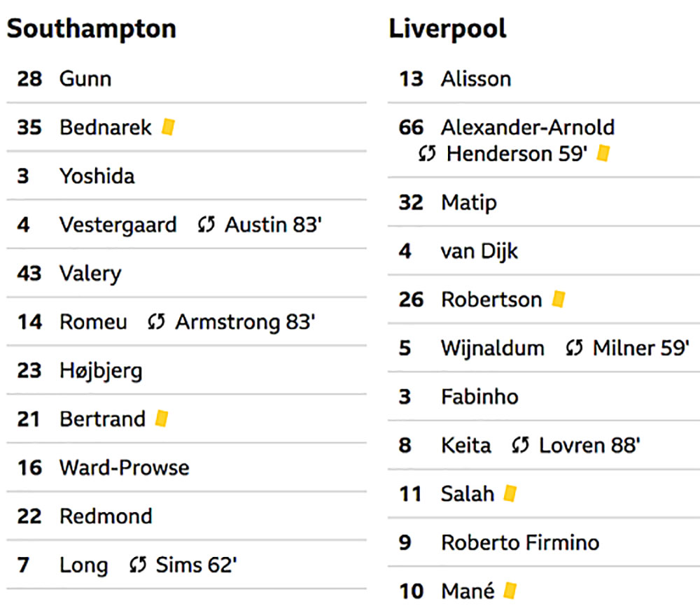Click the substitution arrows before Lovren 88'
Viewport: 700px width, 613px height.
[520, 445]
